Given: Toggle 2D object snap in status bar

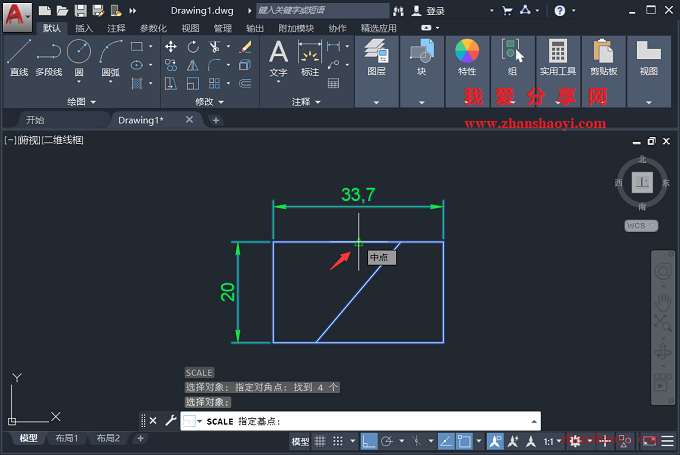Looking at the screenshot, I should (x=464, y=442).
